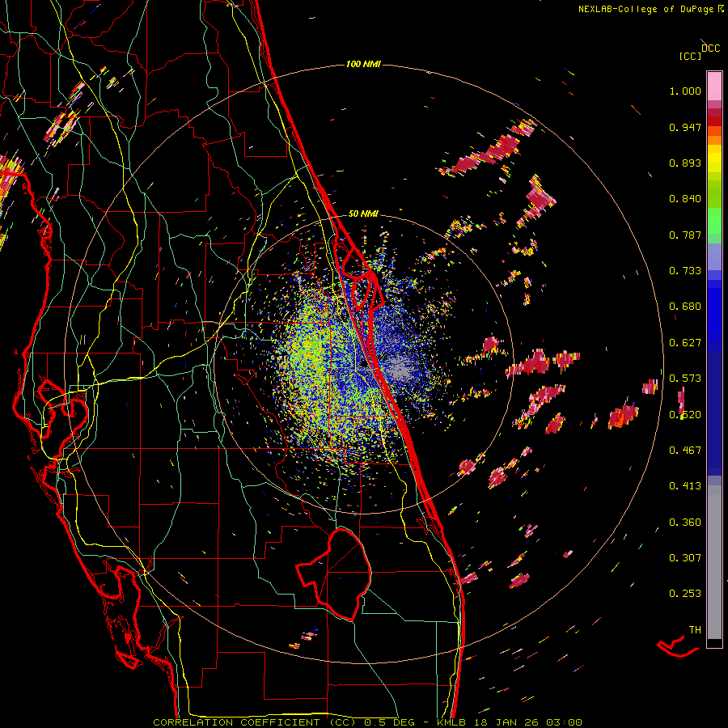Image resolution: width=728 pixels, height=728 pixels.
Task: Select the 0.573 scale value
Action: [x=685, y=379]
